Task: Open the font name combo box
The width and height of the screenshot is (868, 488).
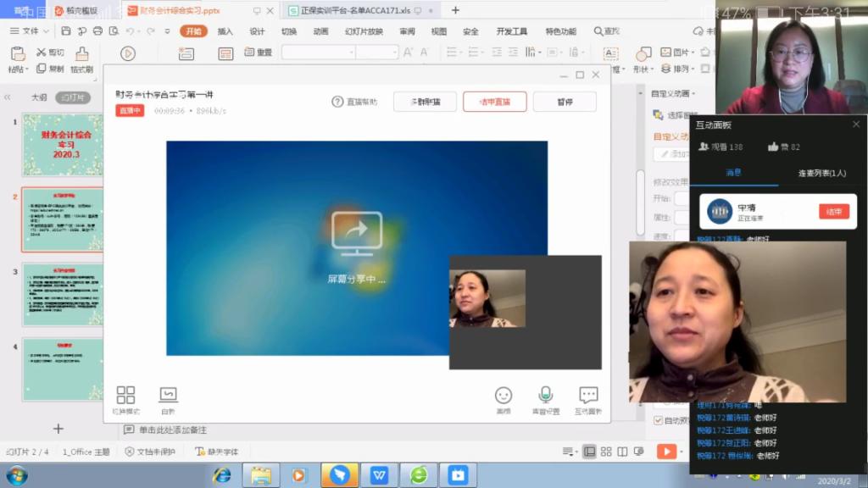Action: click(318, 53)
